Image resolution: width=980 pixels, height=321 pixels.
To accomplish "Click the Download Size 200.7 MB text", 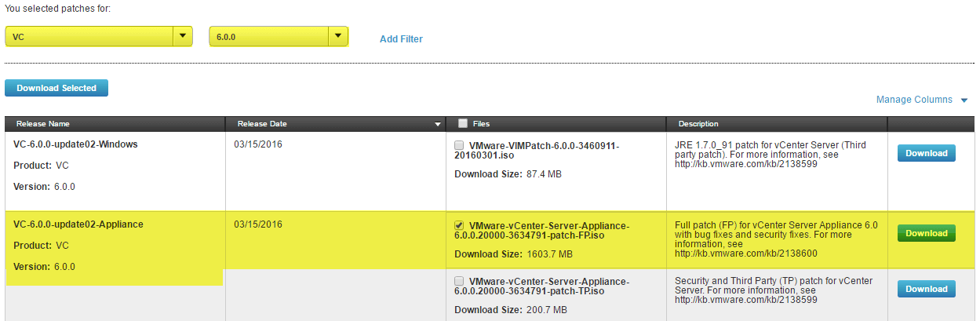I will 511,310.
